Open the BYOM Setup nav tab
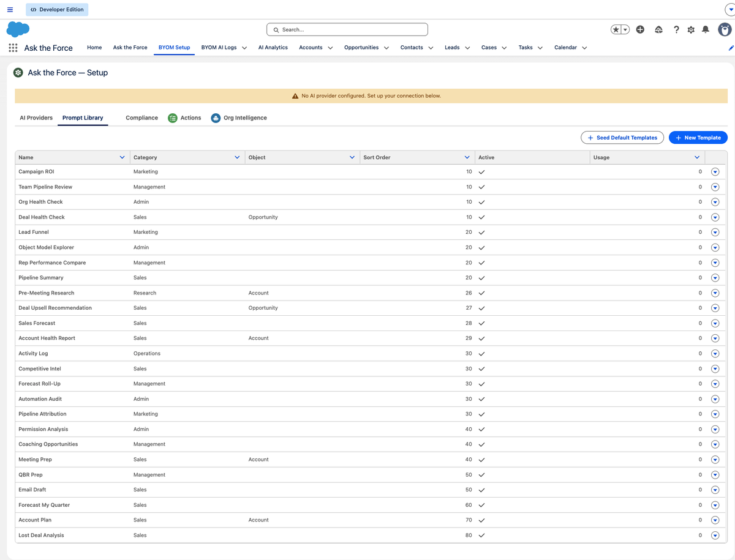This screenshot has width=735, height=560. click(174, 47)
